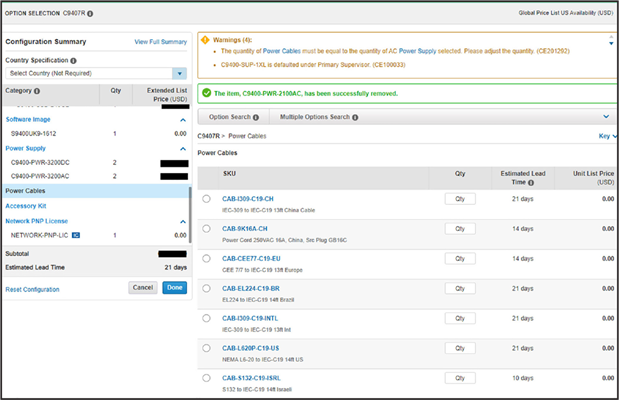Screen dimensions: 619x400
Task: Select CAB-EL224-C19-BR radio button
Action: [206, 288]
